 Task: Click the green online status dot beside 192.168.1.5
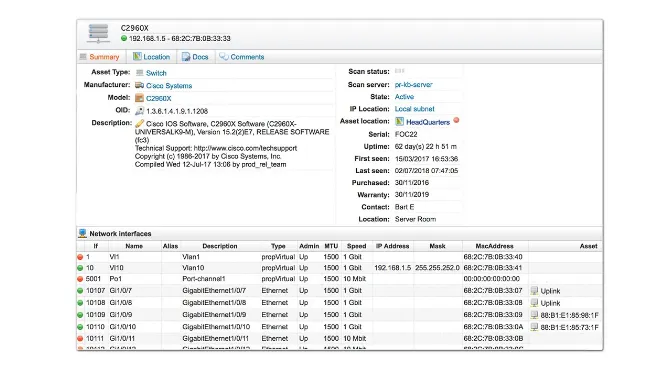tap(124, 38)
